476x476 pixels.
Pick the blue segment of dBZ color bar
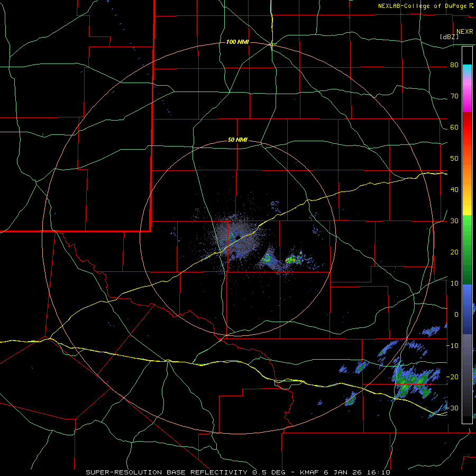pyautogui.click(x=467, y=309)
